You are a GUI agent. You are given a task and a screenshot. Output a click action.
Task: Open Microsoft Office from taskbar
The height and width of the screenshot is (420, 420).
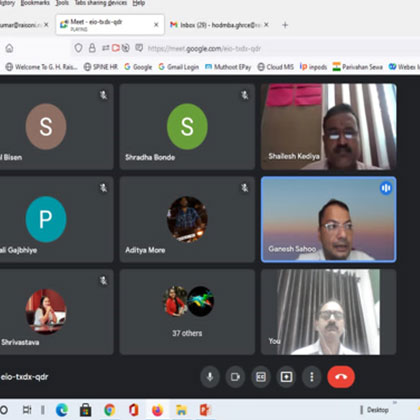point(134,410)
